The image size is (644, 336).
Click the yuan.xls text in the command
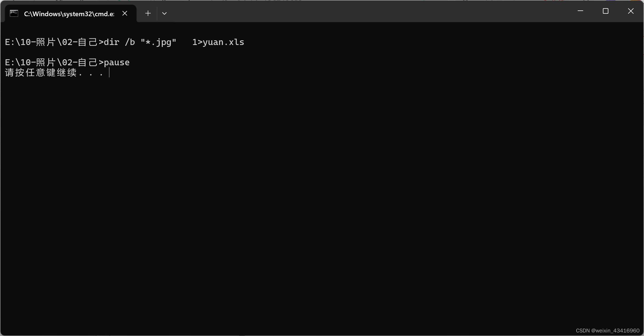[223, 42]
